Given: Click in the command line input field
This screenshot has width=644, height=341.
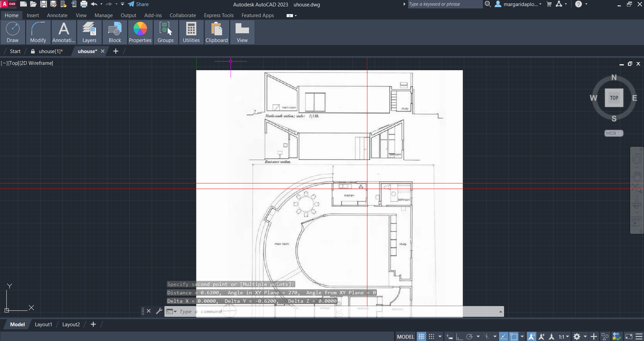Looking at the screenshot, I should tap(336, 311).
